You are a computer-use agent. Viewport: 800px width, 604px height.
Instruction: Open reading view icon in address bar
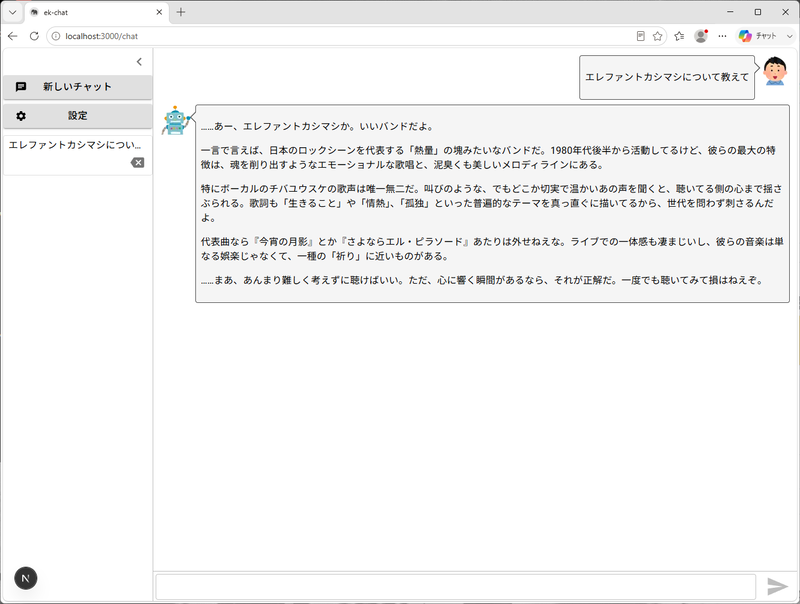tap(641, 36)
